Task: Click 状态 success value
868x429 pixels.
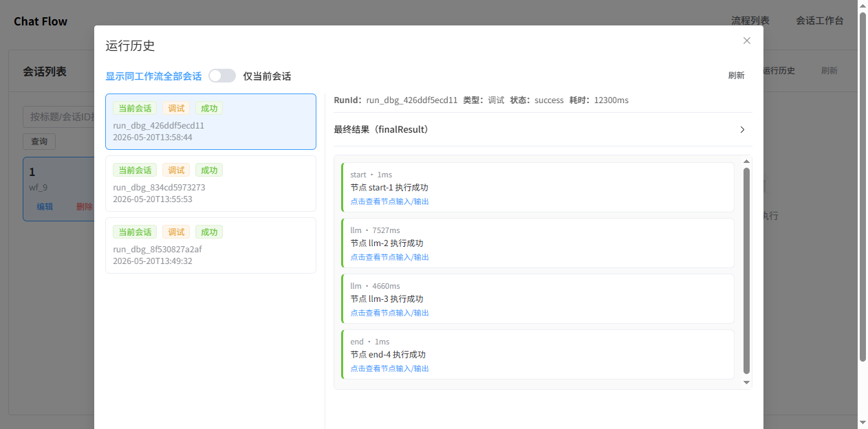Action: click(x=549, y=100)
